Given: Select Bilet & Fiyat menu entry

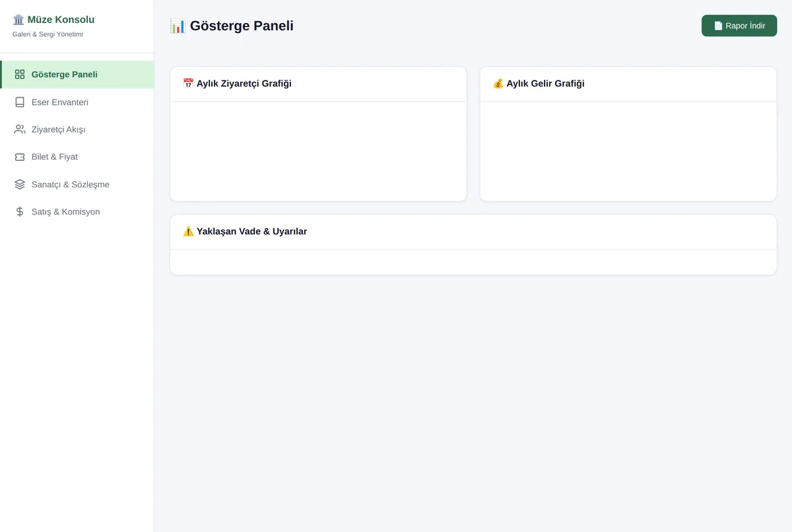Looking at the screenshot, I should coord(77,157).
